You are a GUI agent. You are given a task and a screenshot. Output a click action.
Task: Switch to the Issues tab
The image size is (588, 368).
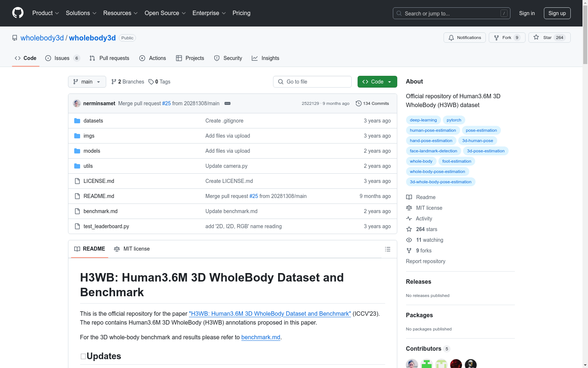[x=62, y=58]
